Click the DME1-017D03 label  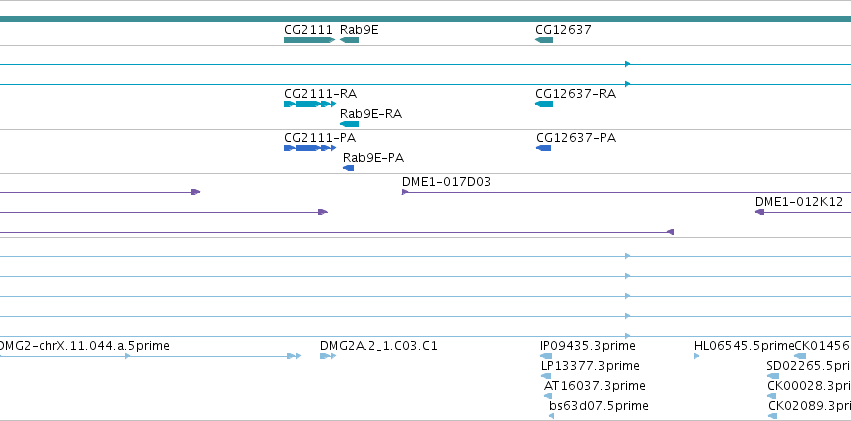(x=446, y=182)
